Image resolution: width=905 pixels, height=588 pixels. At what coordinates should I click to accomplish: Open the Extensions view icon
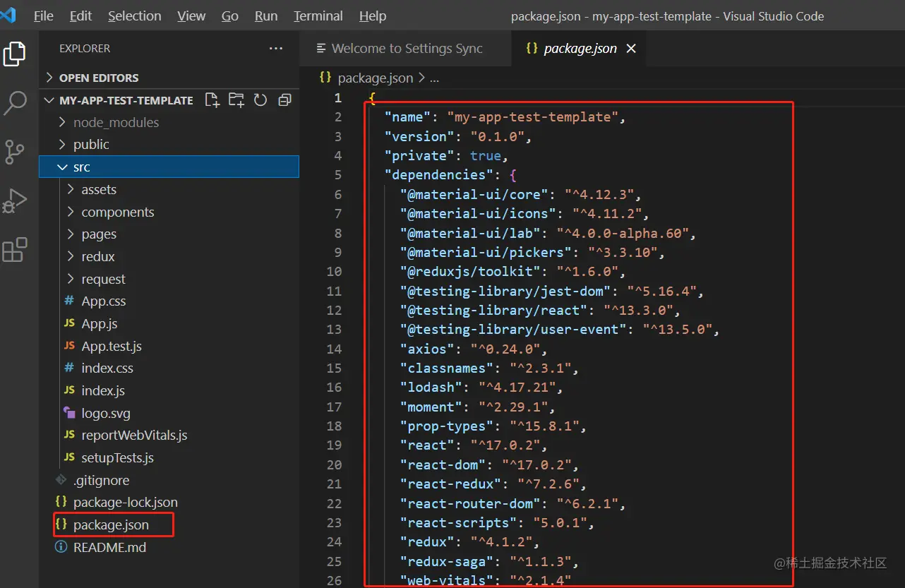(15, 250)
